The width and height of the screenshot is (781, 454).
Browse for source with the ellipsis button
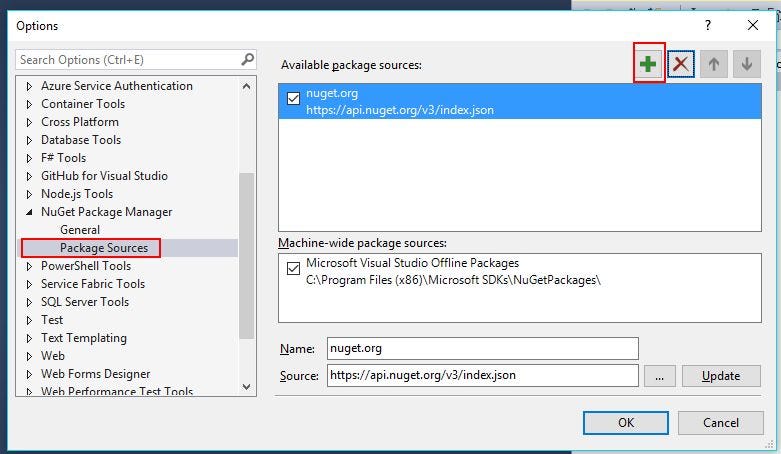tap(659, 376)
